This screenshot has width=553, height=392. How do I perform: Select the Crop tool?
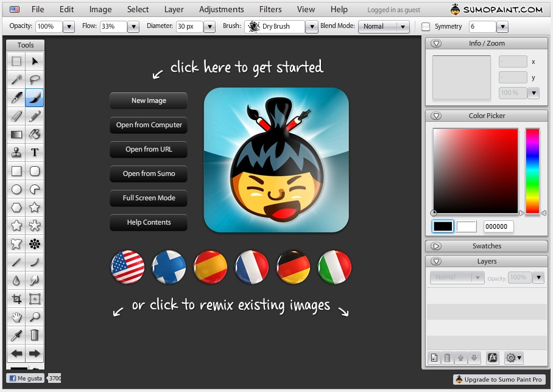tap(16, 298)
